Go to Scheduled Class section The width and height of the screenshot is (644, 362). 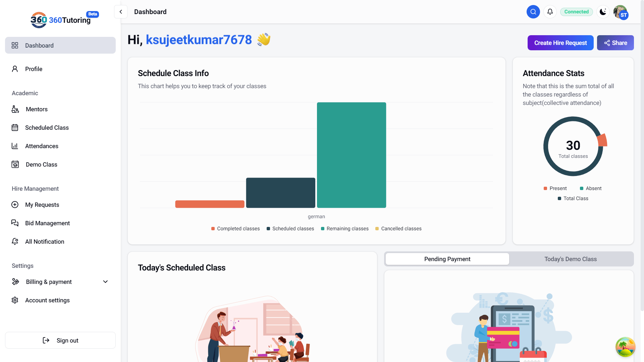(x=47, y=128)
